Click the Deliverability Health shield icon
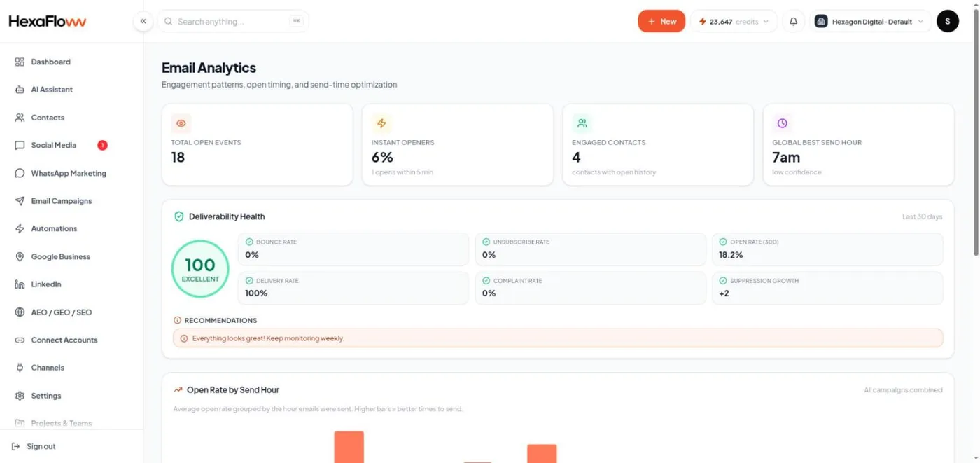The height and width of the screenshot is (463, 980). [179, 216]
